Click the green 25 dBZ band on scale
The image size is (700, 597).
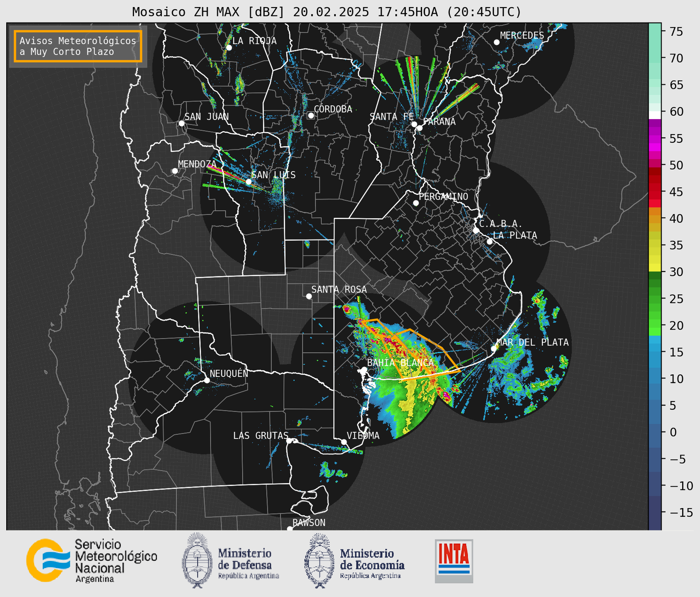pyautogui.click(x=654, y=299)
